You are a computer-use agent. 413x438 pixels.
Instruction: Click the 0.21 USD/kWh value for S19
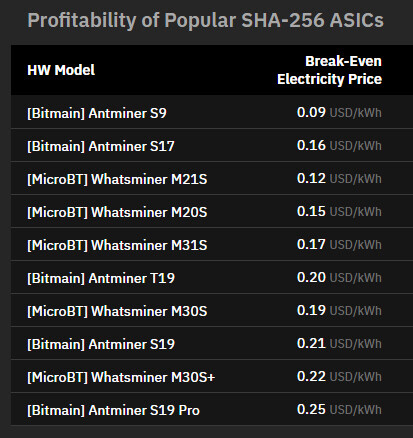click(339, 343)
